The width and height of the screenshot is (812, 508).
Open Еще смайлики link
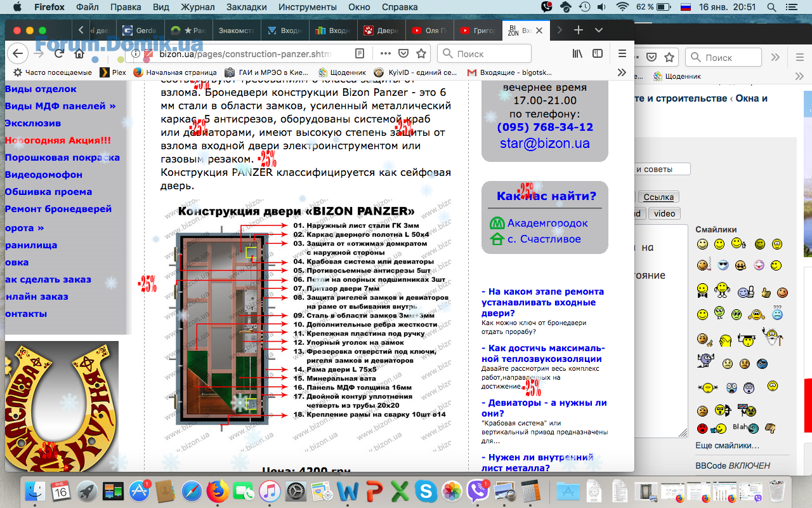(x=727, y=445)
